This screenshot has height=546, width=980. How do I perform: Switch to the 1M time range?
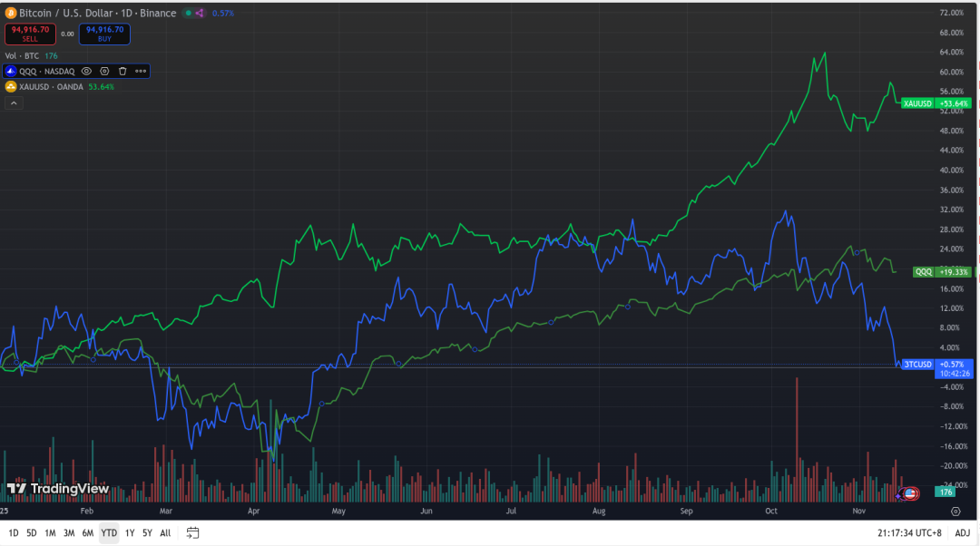50,533
